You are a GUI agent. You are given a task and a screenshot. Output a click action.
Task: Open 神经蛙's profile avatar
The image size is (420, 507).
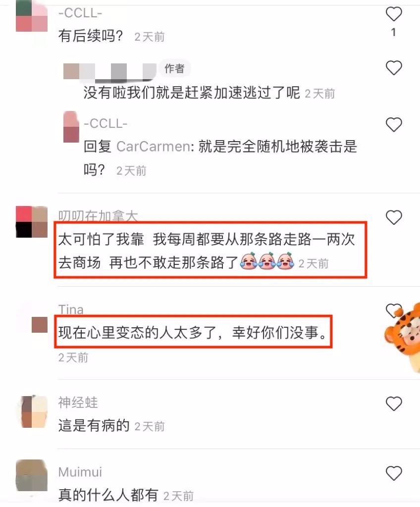32,411
